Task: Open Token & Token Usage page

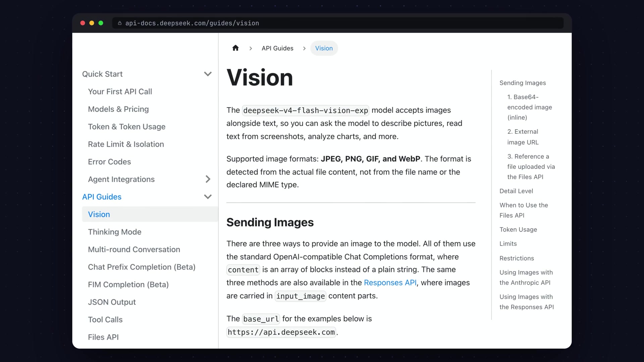Action: pyautogui.click(x=127, y=127)
